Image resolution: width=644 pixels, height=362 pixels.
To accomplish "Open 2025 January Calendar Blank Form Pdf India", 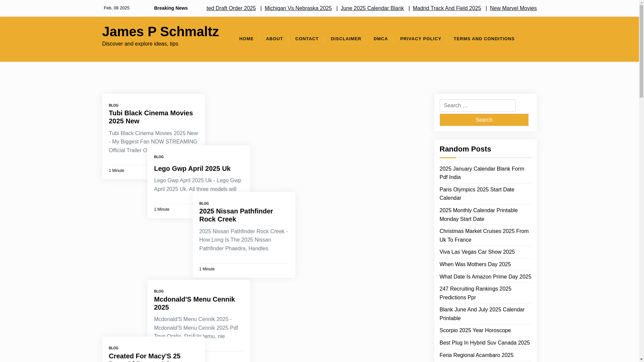I will [482, 173].
